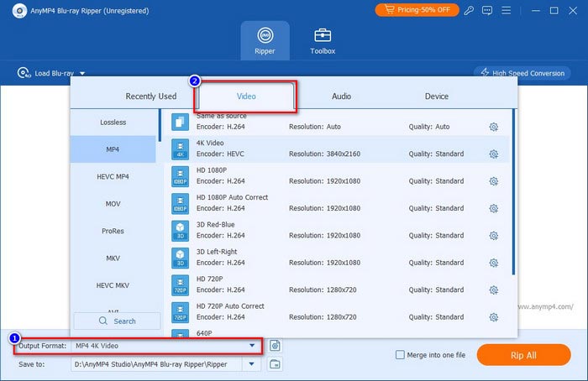Select the HD 720P preset title

(210, 279)
